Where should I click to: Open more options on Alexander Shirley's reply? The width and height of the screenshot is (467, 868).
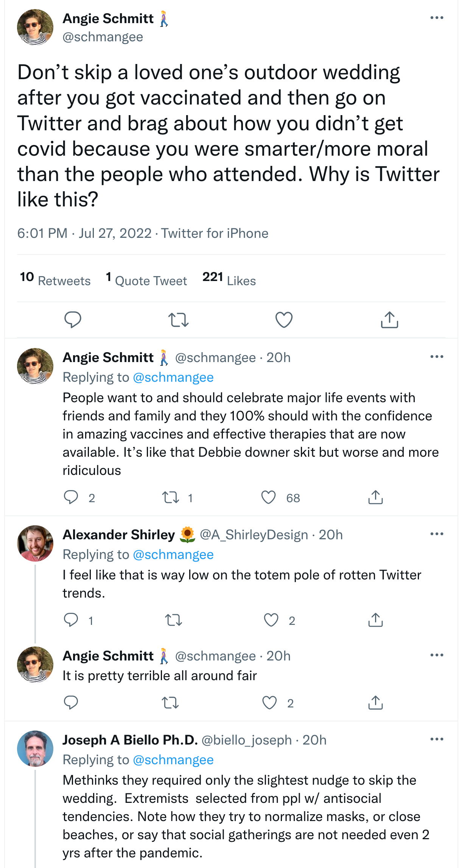tap(437, 534)
